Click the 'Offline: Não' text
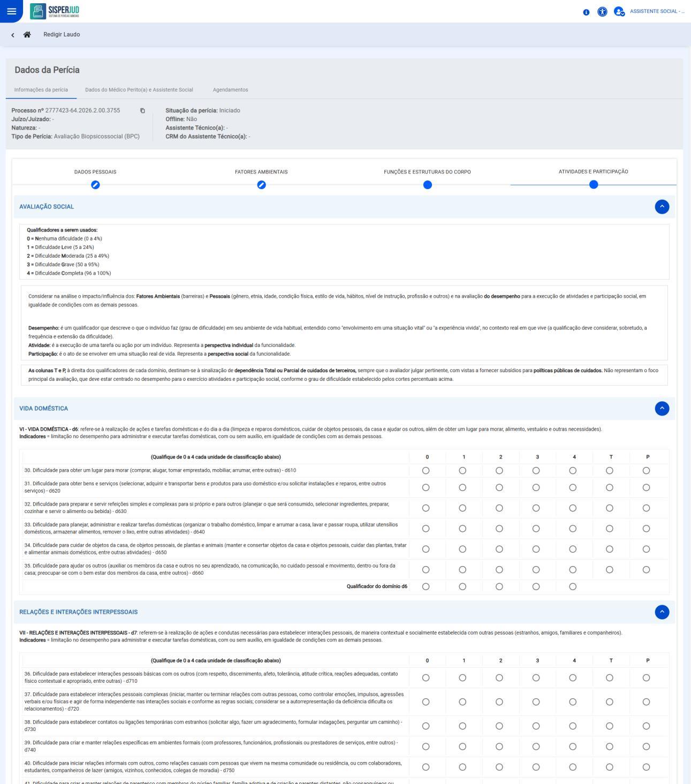The height and width of the screenshot is (784, 691). (181, 119)
